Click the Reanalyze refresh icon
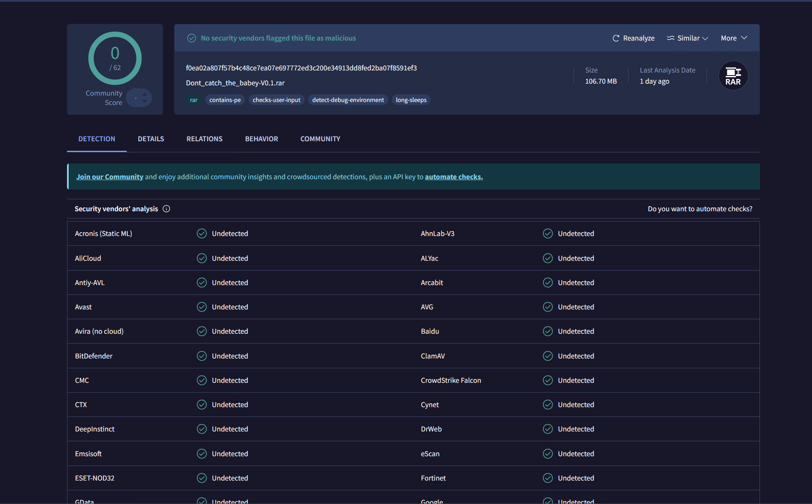 coord(616,38)
